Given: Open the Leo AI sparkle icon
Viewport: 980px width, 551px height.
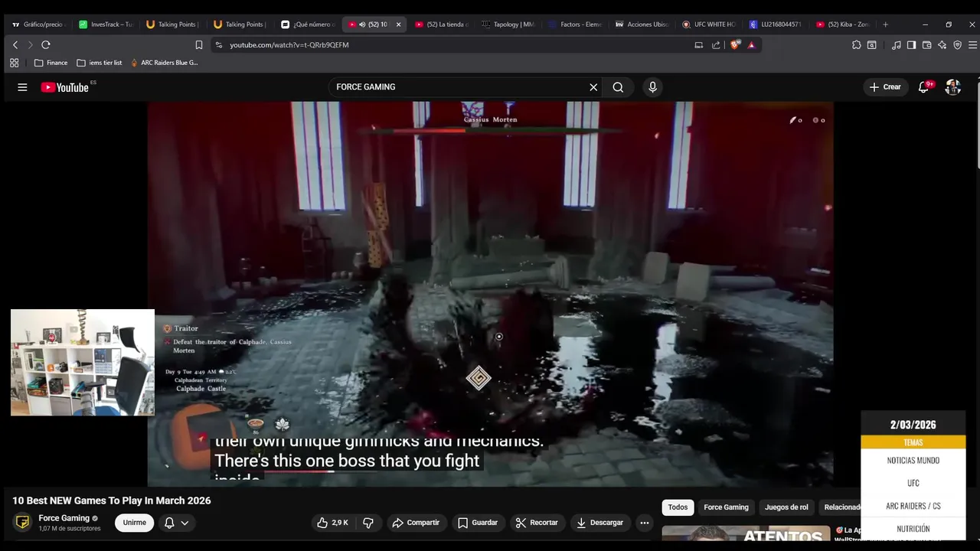Looking at the screenshot, I should 942,45.
